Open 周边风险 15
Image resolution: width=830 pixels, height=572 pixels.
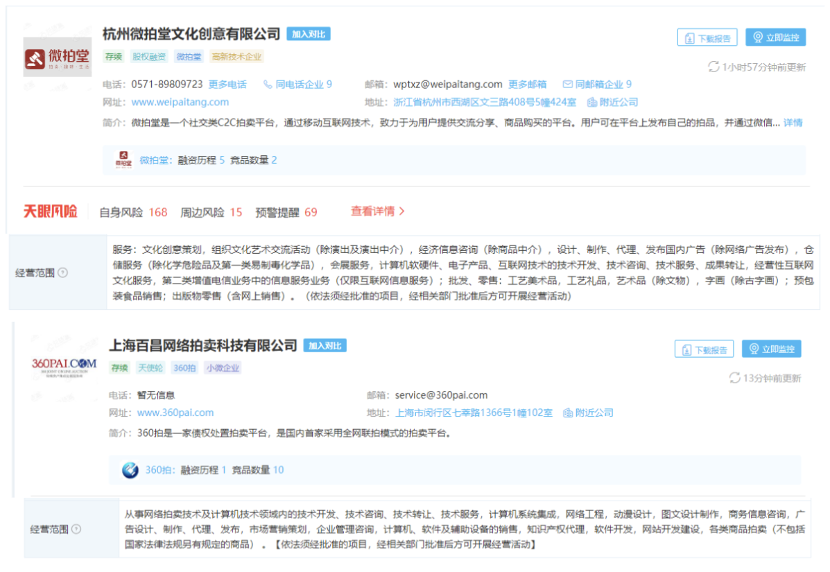click(x=211, y=212)
